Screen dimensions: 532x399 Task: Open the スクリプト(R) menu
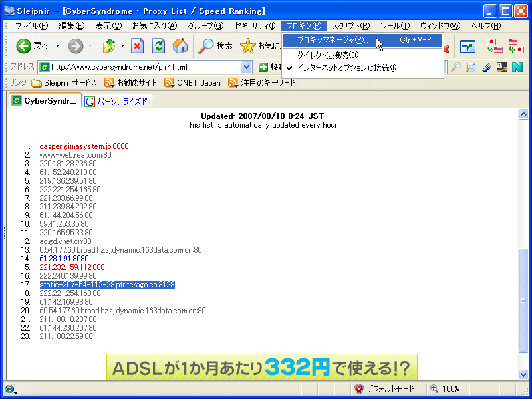[x=351, y=26]
